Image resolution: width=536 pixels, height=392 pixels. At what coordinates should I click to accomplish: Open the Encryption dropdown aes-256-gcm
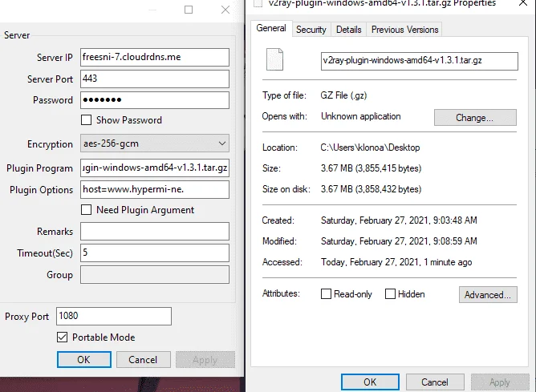[155, 143]
